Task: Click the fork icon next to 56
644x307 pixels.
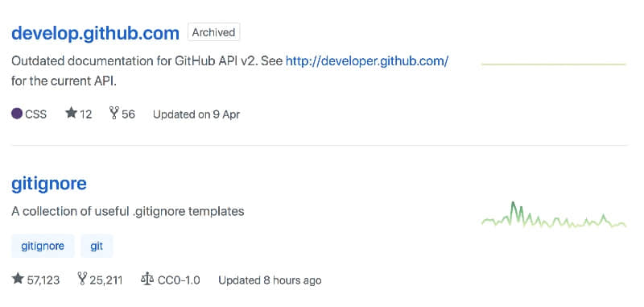Action: [114, 113]
